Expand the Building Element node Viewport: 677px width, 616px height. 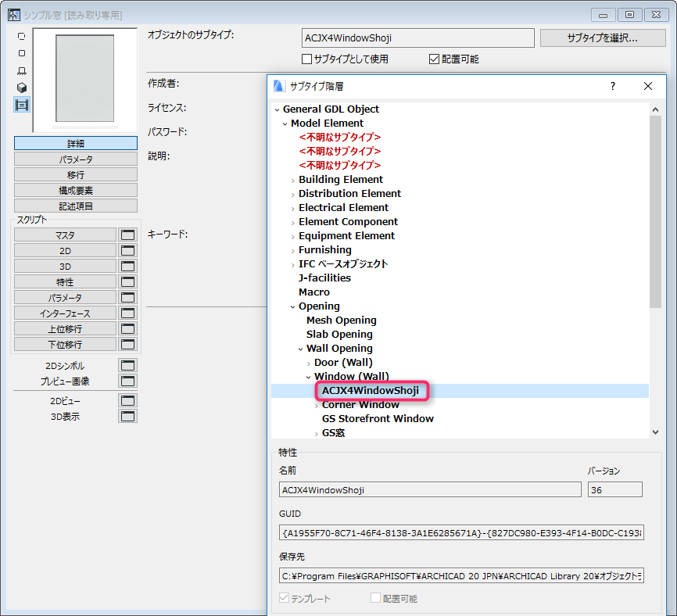click(292, 181)
